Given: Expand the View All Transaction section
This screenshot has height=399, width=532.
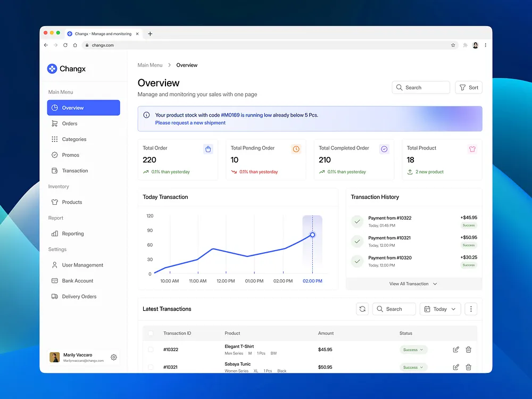Looking at the screenshot, I should (x=414, y=284).
